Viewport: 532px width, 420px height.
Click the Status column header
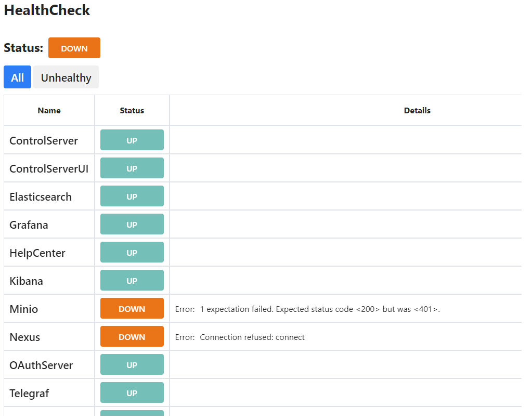pos(132,110)
